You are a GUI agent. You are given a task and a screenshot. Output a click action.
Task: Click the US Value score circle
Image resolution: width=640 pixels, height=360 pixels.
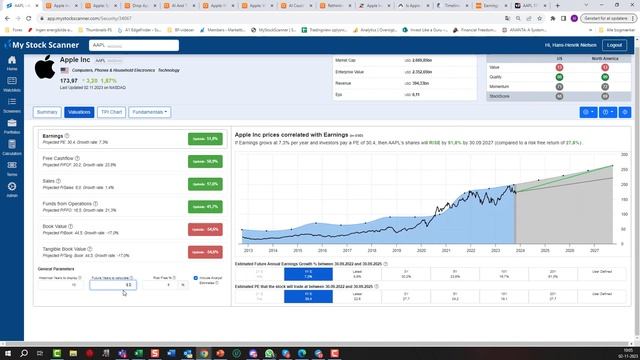[559, 67]
